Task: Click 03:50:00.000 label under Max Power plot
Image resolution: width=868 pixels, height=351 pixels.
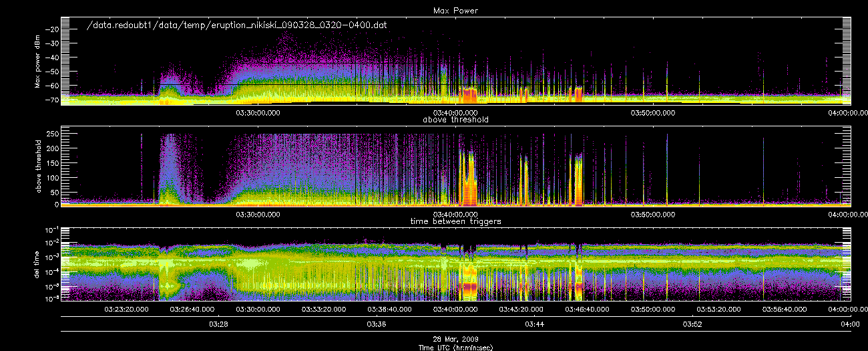Action: click(x=652, y=113)
